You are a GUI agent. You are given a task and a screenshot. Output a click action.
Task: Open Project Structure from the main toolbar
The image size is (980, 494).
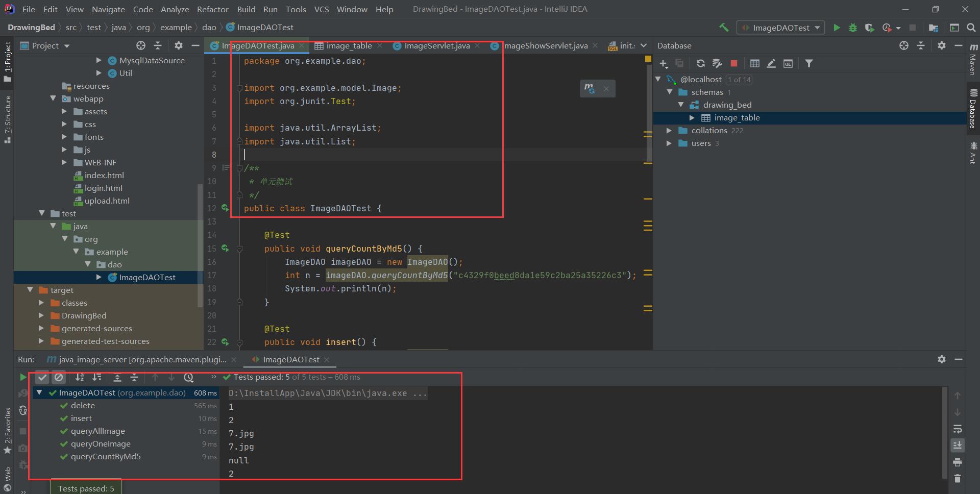[934, 28]
